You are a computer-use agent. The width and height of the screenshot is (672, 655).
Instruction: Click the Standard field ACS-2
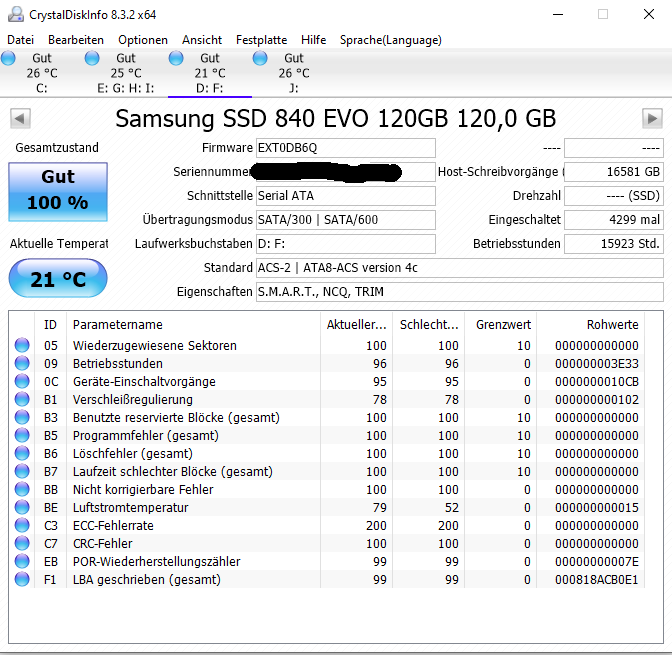coord(459,268)
